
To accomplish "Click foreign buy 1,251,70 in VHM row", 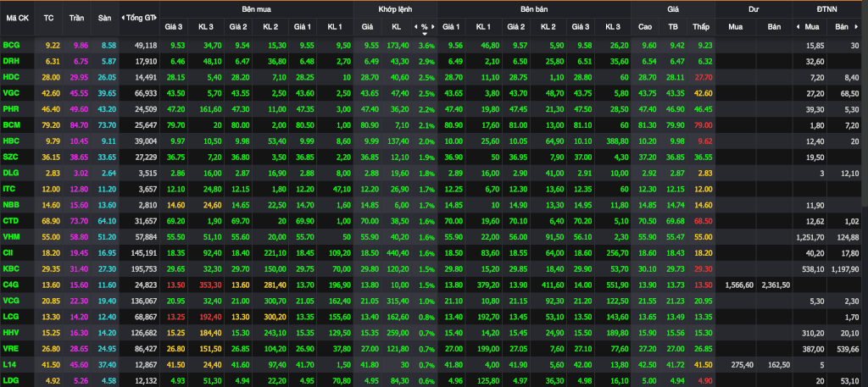I will (810, 238).
